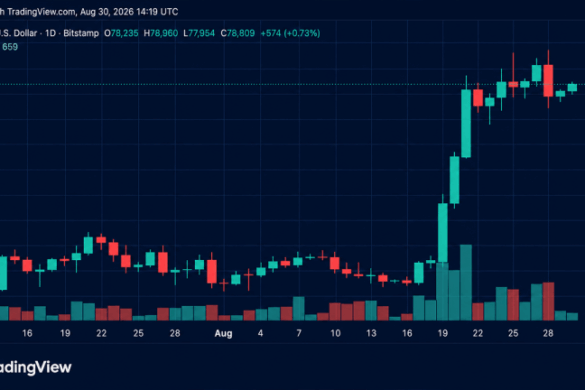Select the 7 date label on time axis
This screenshot has width=585, height=390.
pos(299,333)
